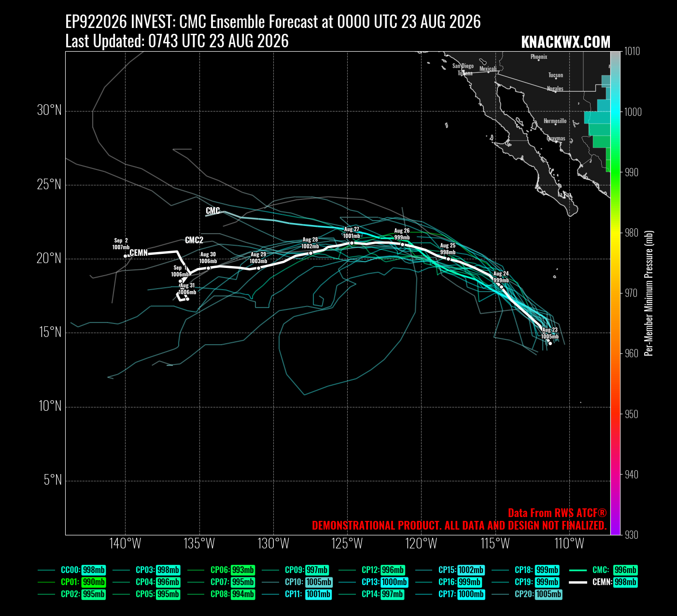The image size is (677, 616).
Task: Click the Aug 30 1006mb track marker
Action: coord(208,268)
